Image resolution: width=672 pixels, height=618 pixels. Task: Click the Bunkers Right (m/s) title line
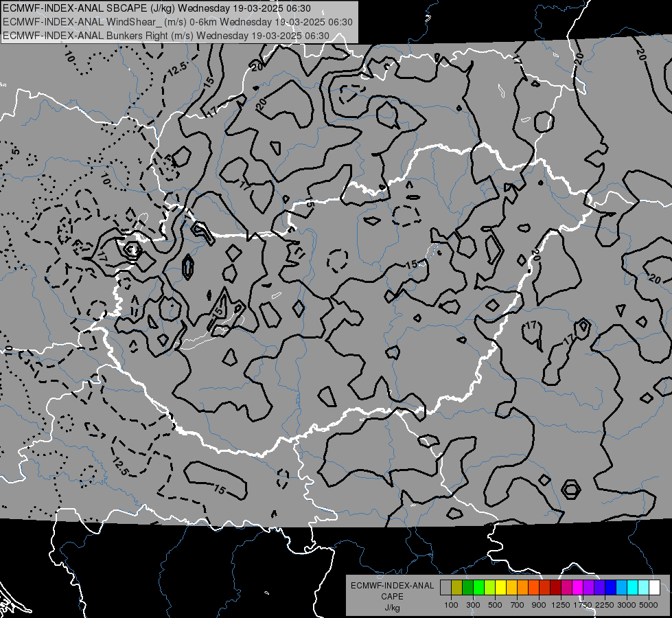coord(166,36)
